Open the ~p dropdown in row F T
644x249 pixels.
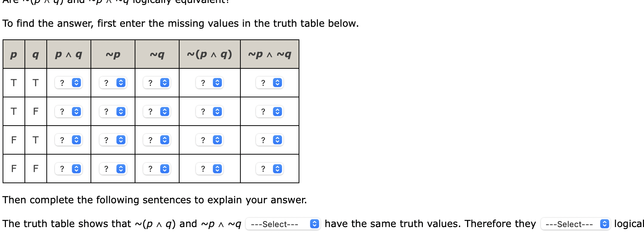113,140
